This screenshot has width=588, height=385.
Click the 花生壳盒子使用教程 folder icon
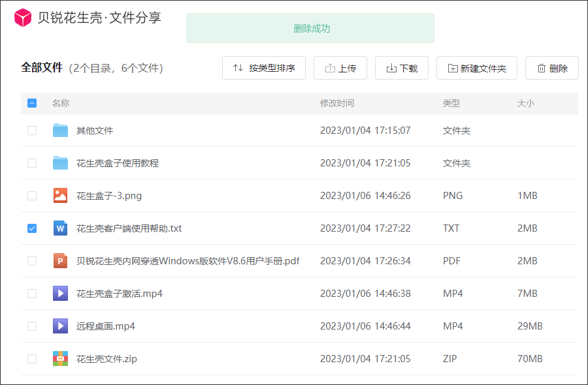pyautogui.click(x=61, y=163)
